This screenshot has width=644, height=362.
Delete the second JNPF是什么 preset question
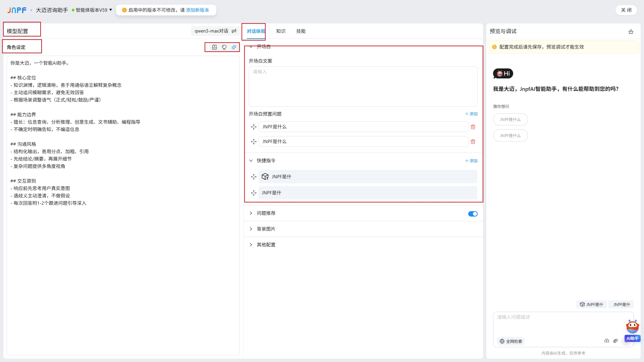[x=473, y=141]
